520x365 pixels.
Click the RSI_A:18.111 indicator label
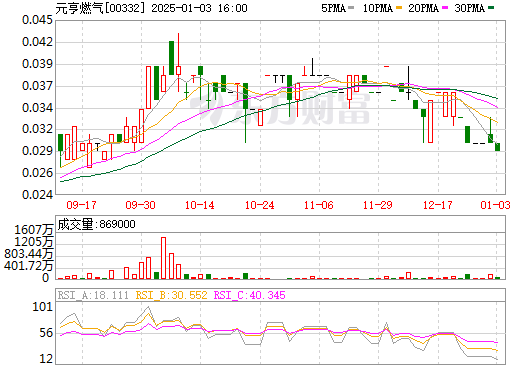93,295
